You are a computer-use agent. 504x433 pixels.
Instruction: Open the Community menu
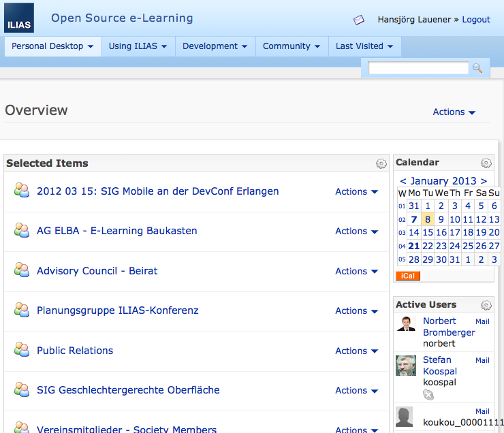(291, 46)
